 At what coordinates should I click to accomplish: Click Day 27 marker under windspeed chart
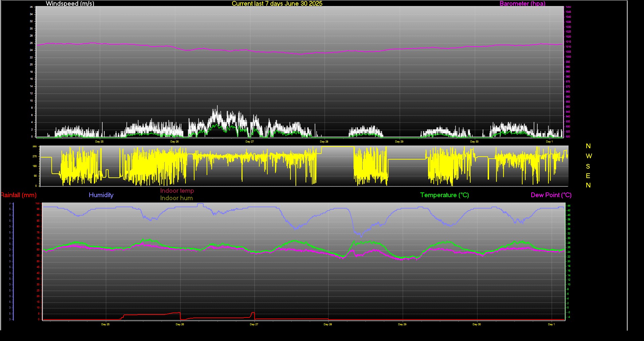250,142
